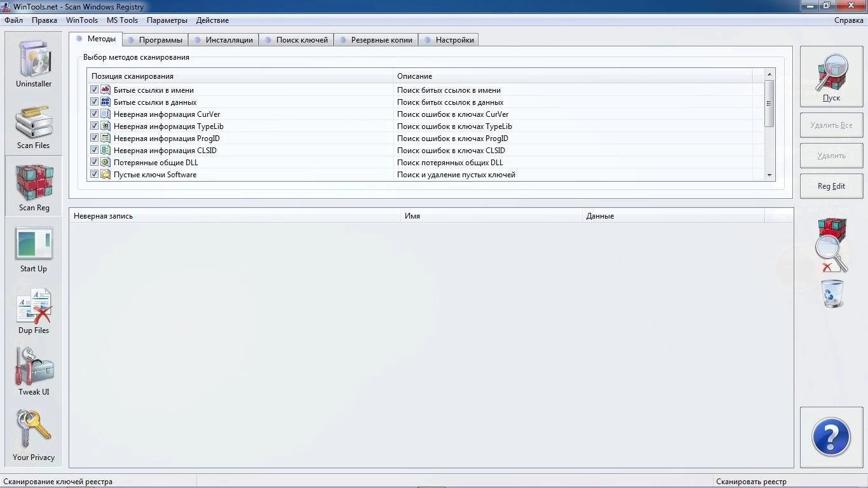This screenshot has width=868, height=488.
Task: Switch to the Поиск ключей tab
Action: point(296,40)
